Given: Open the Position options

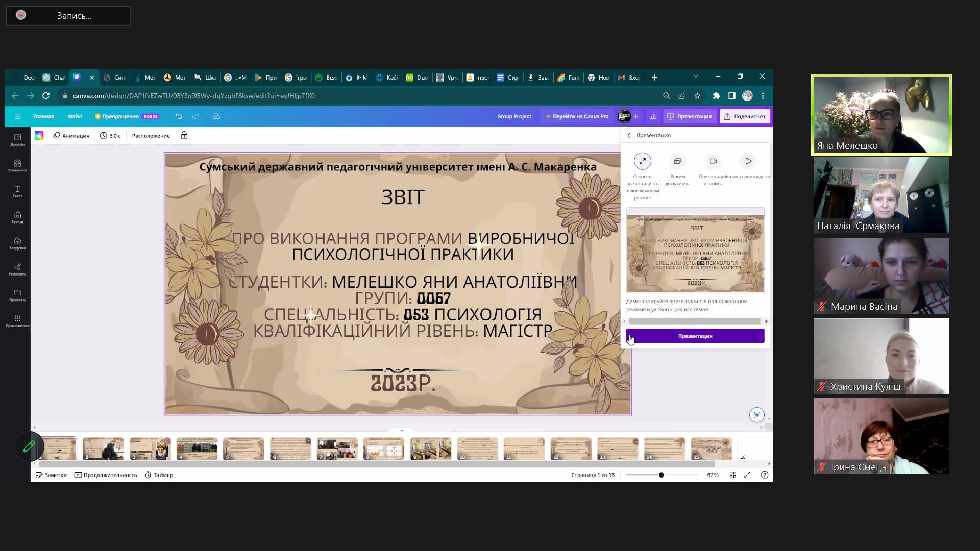Looking at the screenshot, I should click(x=151, y=135).
